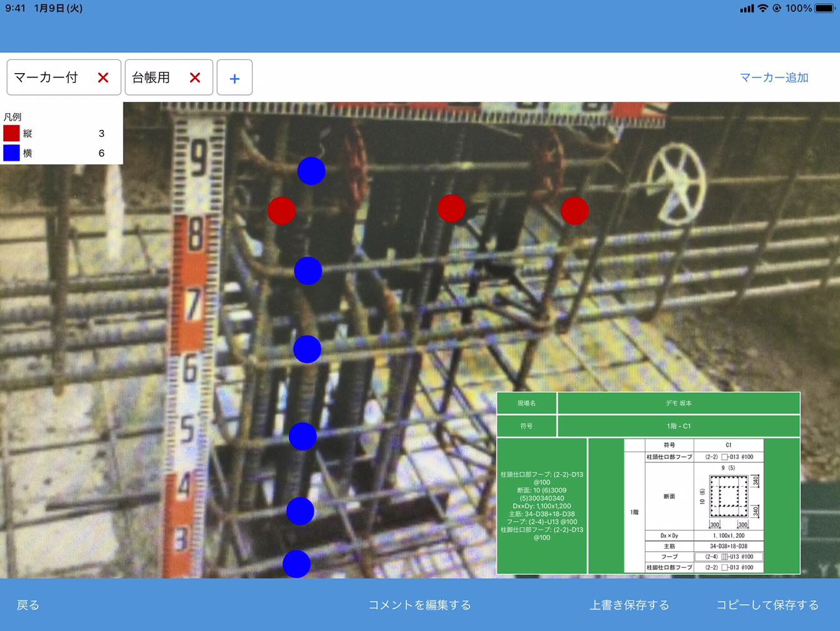The width and height of the screenshot is (840, 631).
Task: Tap マーカー追加 to add a marker
Action: [774, 77]
